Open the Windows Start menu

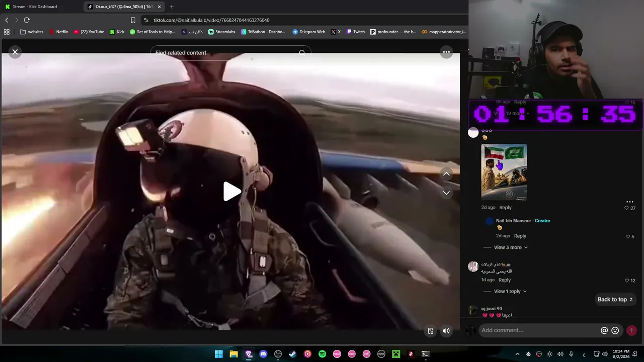[x=219, y=354]
